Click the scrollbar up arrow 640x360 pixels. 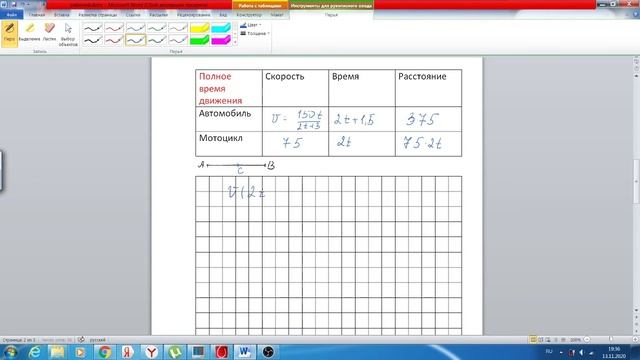click(636, 76)
